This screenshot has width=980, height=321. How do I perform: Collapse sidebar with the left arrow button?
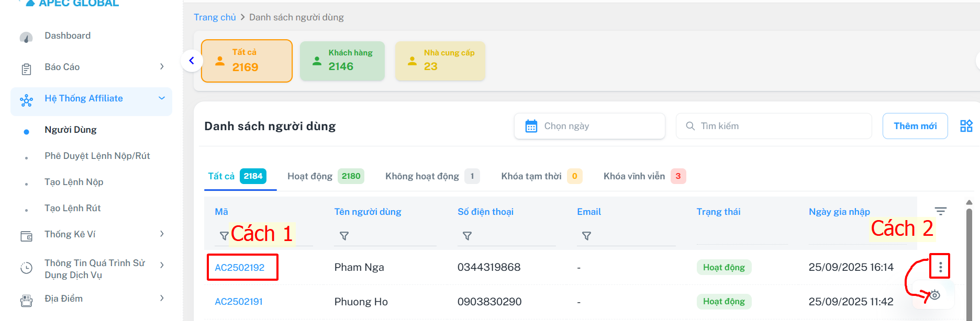(x=192, y=61)
